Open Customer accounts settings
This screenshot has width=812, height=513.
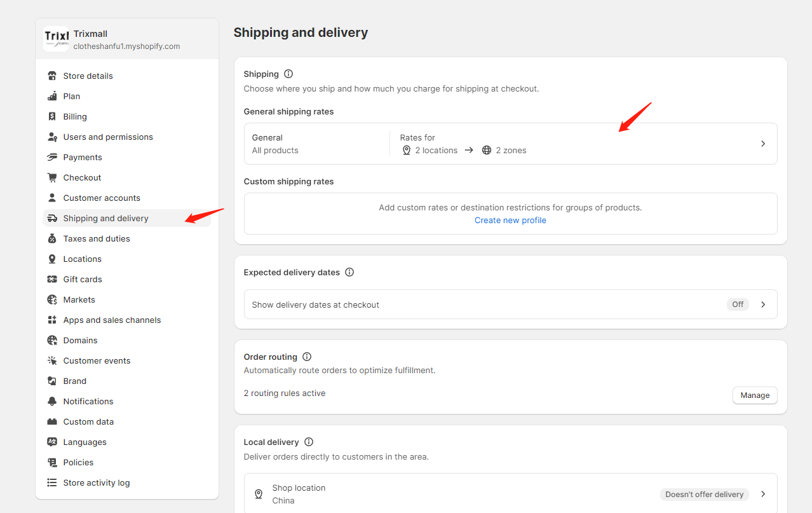[x=127, y=198]
